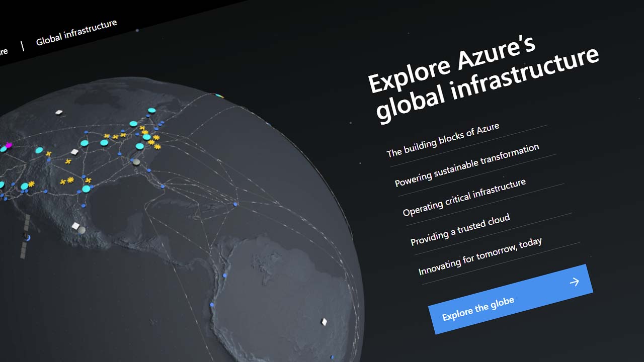Click the white square marker in central US

[74, 152]
